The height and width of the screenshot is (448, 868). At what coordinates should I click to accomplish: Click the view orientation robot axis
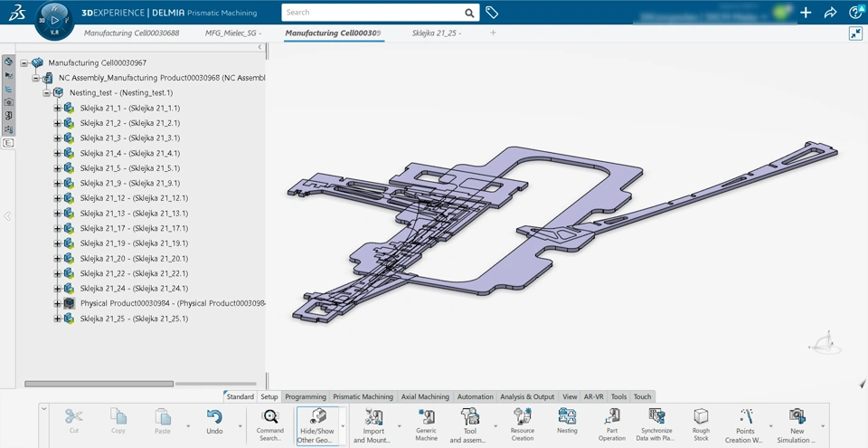[x=826, y=342]
